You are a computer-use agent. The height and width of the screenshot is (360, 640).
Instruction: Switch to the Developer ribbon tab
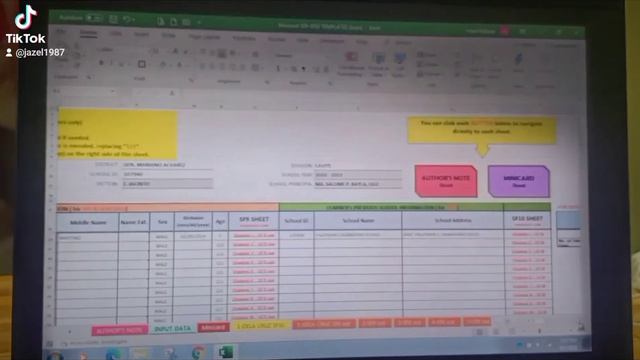331,40
